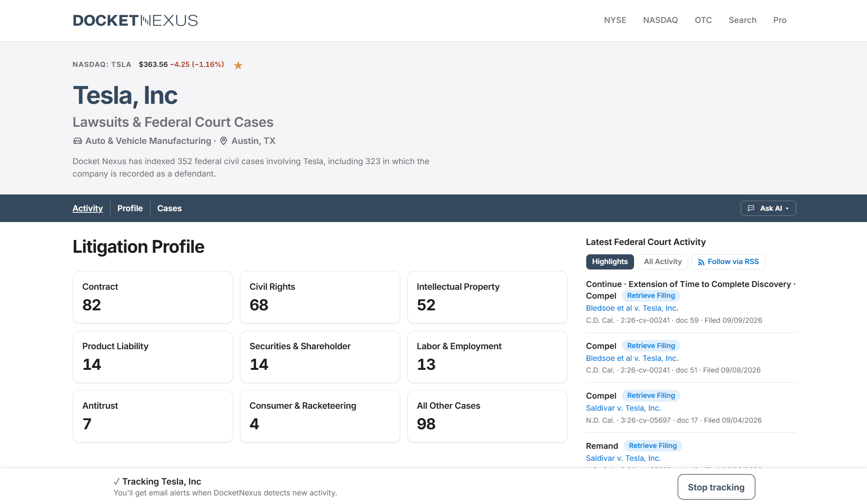Screen dimensions: 867x504
Task: Open the Labor & Employment 13 card
Action: (x=487, y=357)
